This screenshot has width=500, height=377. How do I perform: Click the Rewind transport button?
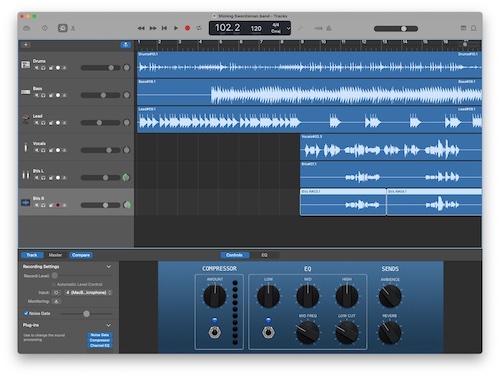[141, 28]
